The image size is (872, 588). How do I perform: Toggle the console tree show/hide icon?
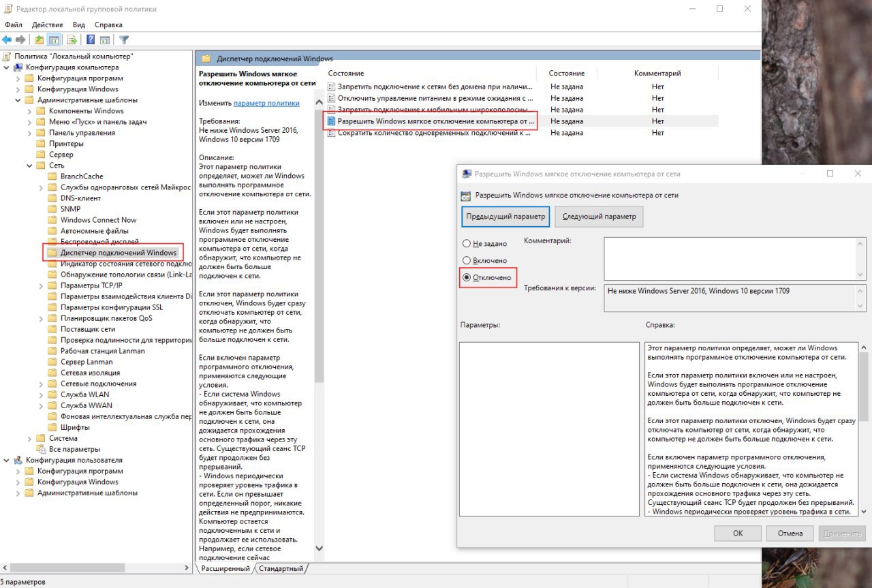pyautogui.click(x=53, y=40)
